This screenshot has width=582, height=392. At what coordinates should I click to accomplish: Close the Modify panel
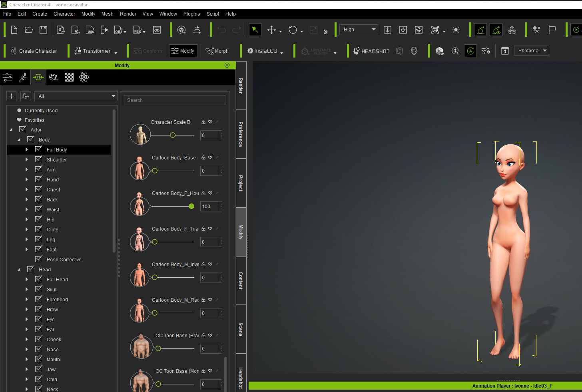(x=227, y=65)
